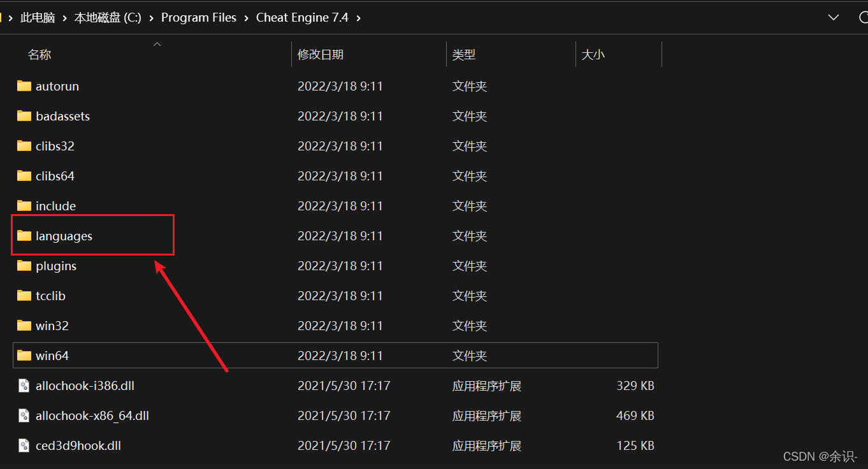
Task: Select the plugins folder name
Action: pyautogui.click(x=56, y=266)
